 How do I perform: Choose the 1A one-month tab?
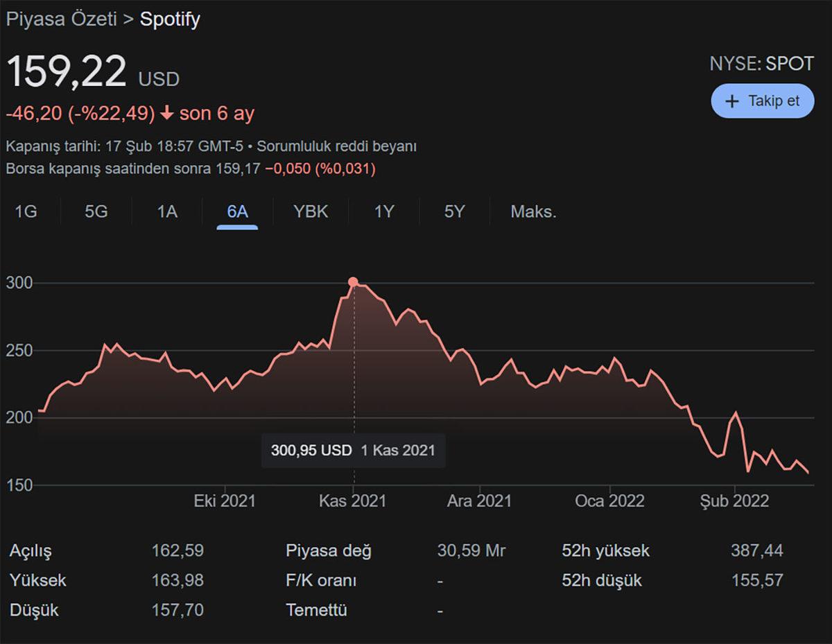coord(167,211)
